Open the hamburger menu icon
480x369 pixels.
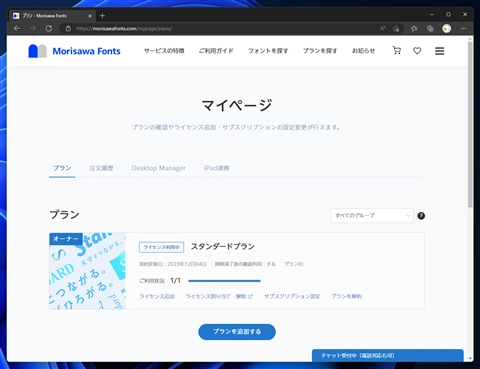click(x=439, y=51)
